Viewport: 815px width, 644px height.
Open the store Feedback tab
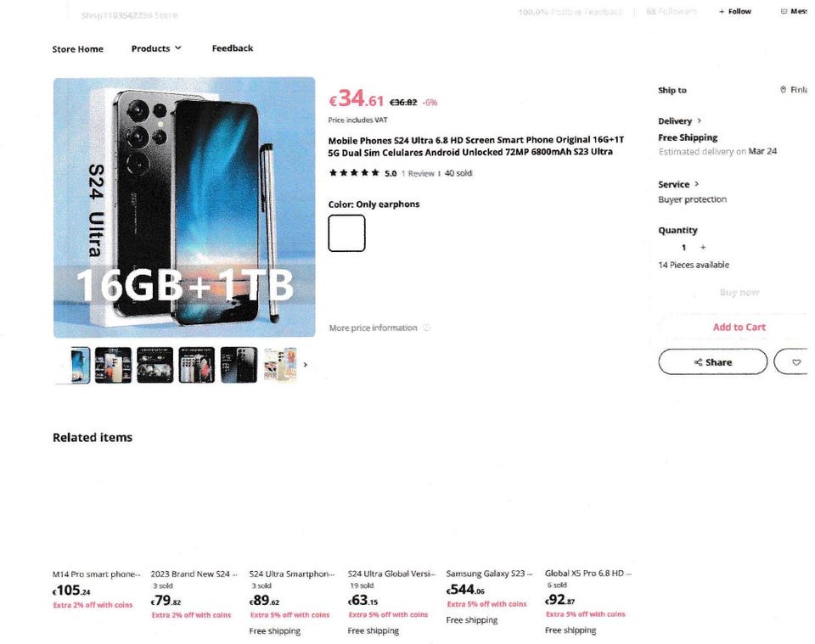pyautogui.click(x=232, y=48)
